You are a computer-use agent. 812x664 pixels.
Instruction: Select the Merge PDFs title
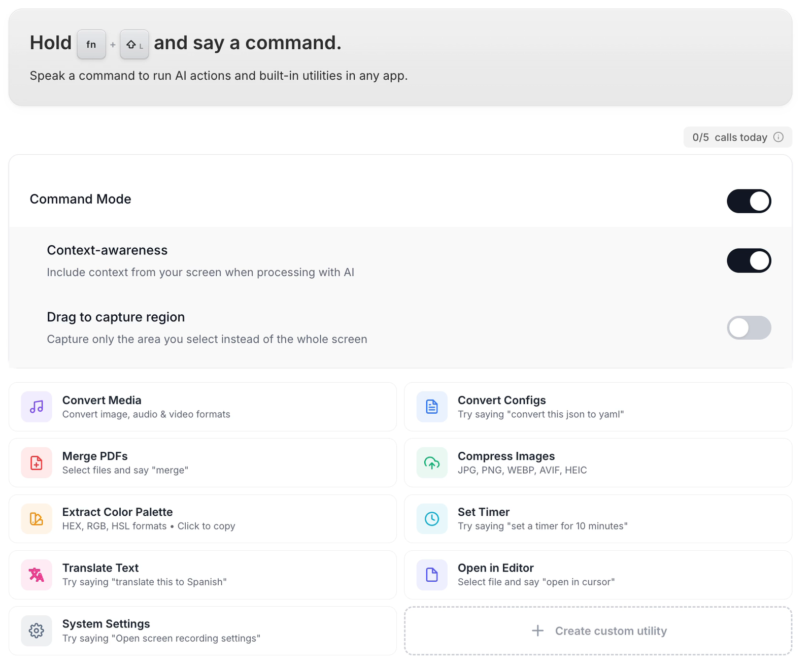click(95, 456)
